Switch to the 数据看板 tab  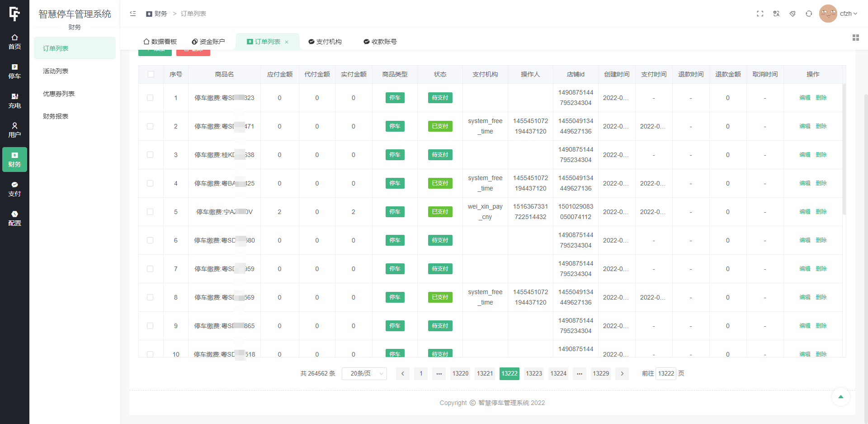(160, 42)
